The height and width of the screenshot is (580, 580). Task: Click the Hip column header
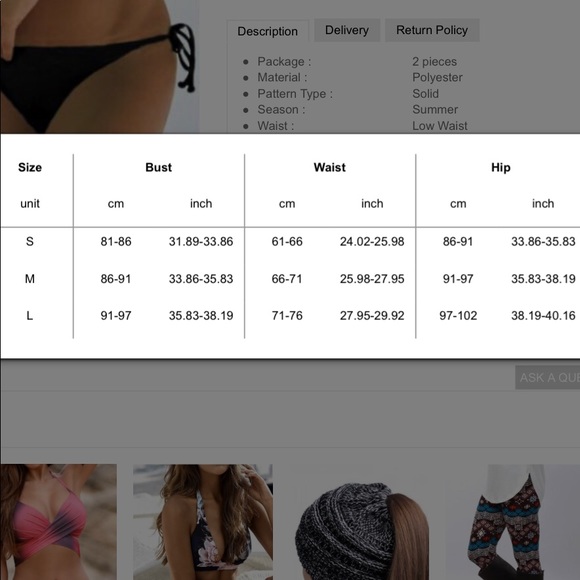click(x=501, y=167)
